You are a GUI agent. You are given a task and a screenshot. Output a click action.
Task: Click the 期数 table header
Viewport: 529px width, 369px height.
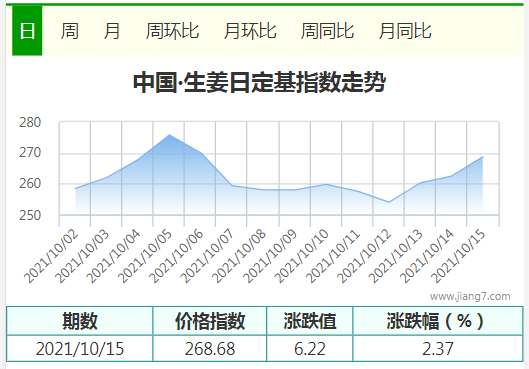[80, 321]
